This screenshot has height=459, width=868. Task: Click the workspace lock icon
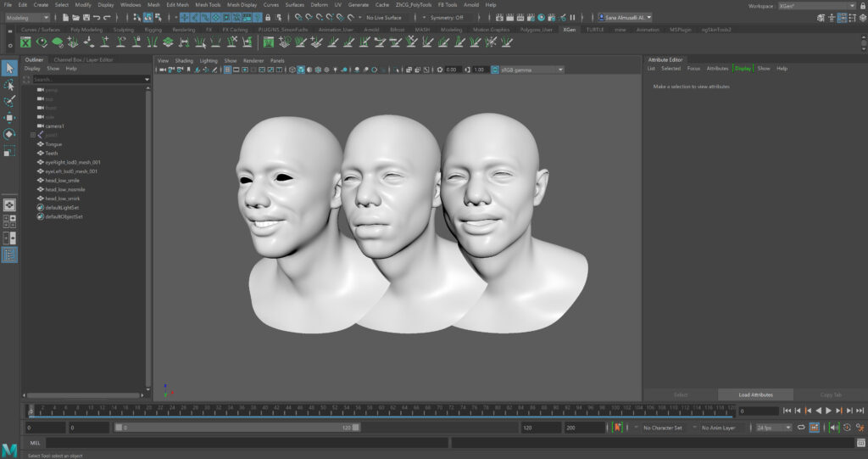coord(861,5)
